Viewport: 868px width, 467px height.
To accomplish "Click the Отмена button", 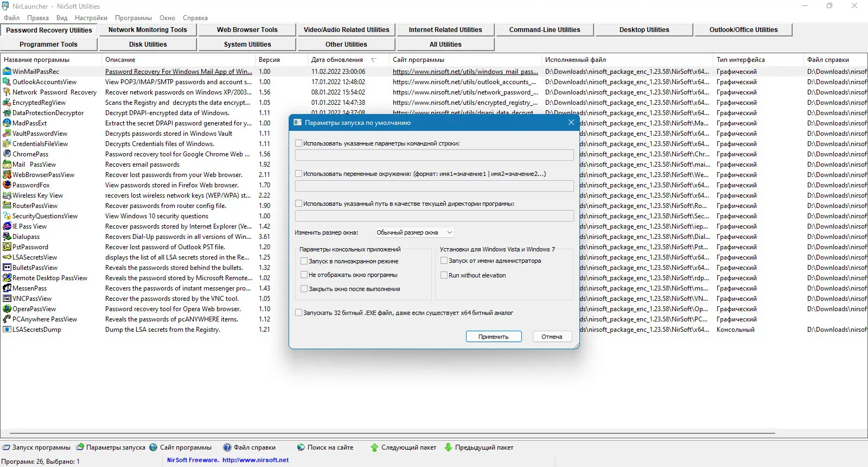I will point(552,337).
